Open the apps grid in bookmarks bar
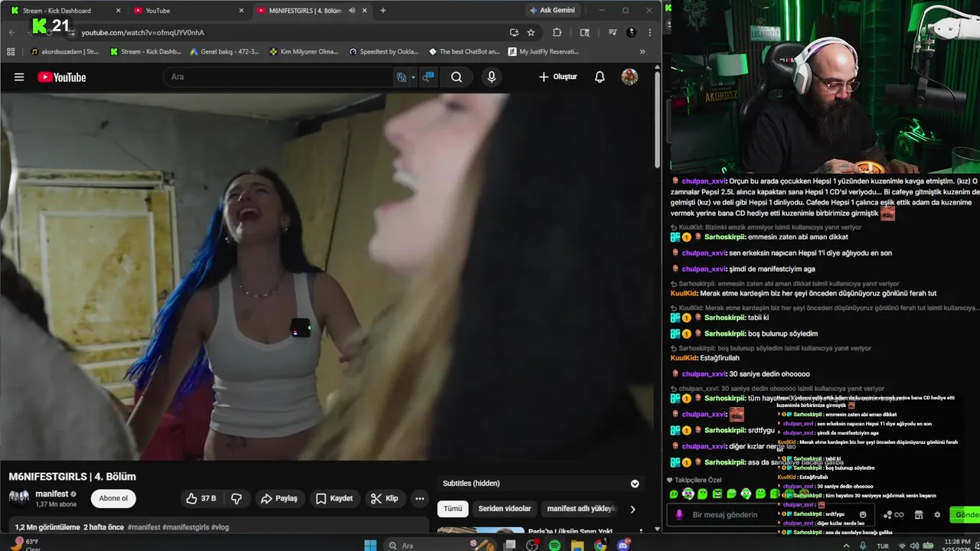This screenshot has height=551, width=980. click(11, 51)
